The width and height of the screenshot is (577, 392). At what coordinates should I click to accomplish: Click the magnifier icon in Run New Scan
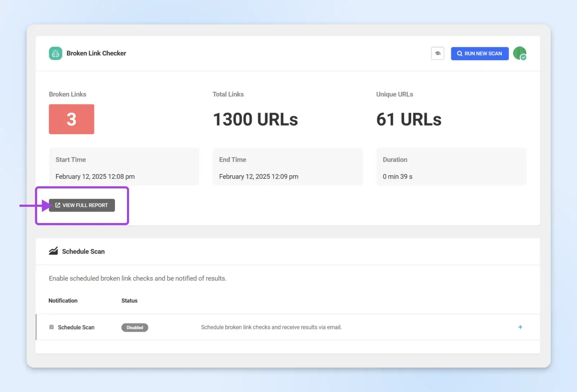tap(459, 53)
